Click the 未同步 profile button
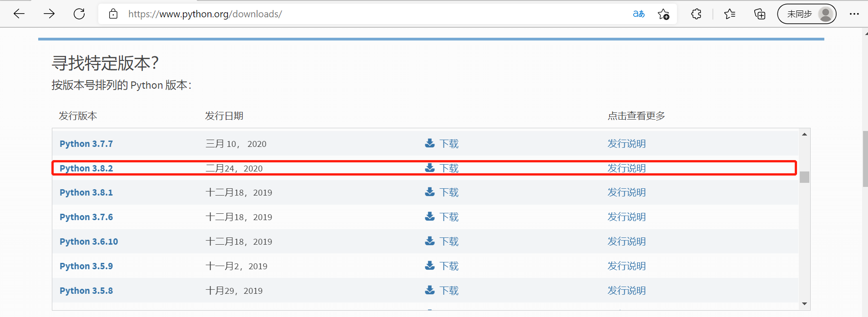 (807, 14)
